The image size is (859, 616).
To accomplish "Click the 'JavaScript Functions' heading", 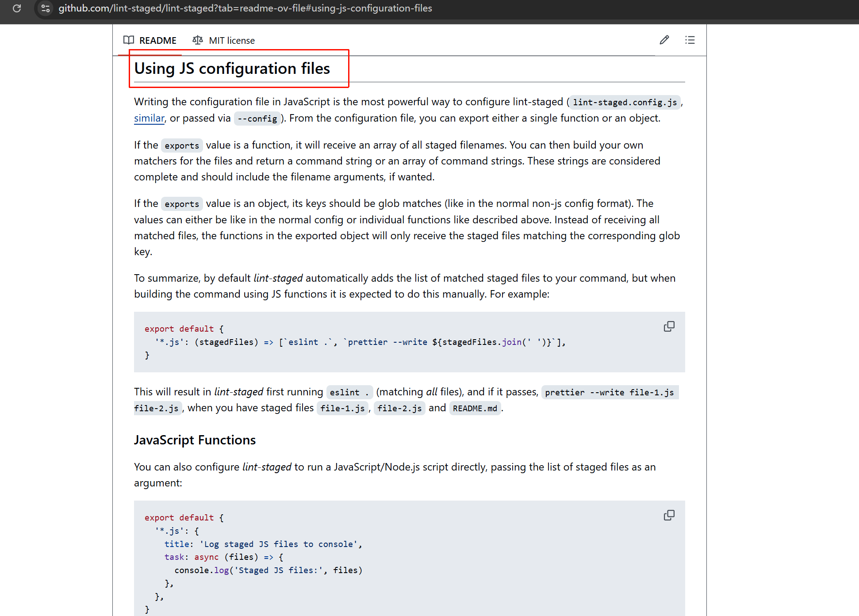I will click(x=195, y=440).
